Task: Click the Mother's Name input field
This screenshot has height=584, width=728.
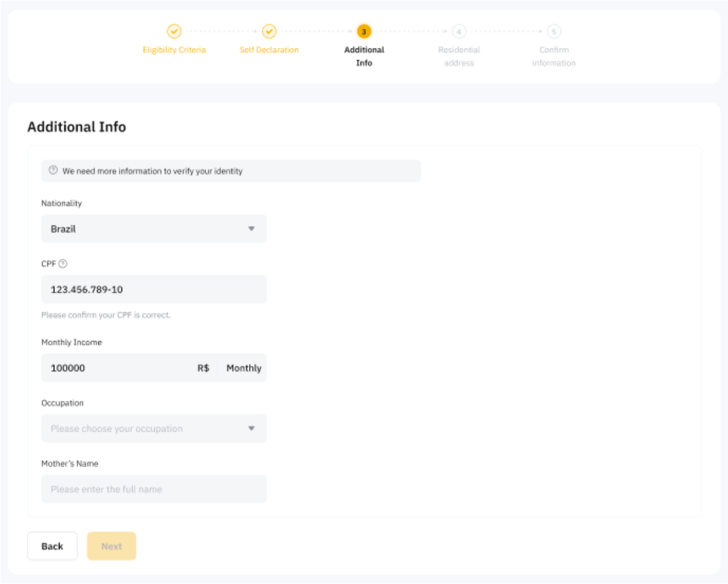Action: 153,489
